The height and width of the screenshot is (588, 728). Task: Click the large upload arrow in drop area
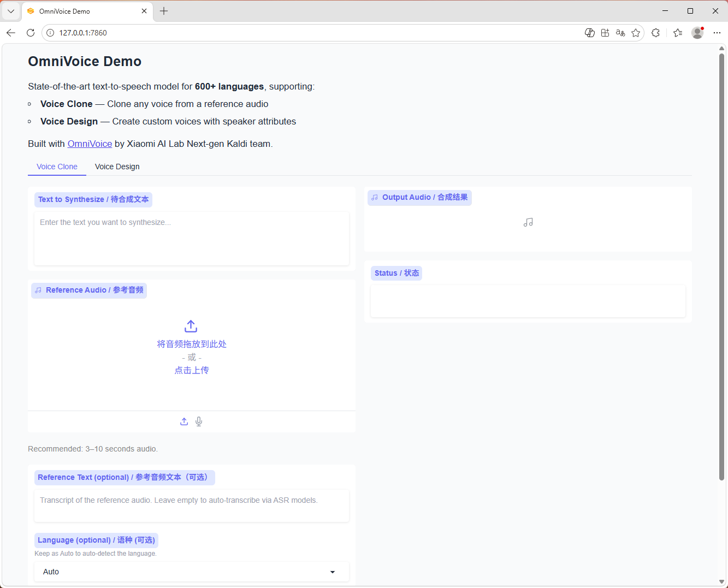click(x=191, y=326)
